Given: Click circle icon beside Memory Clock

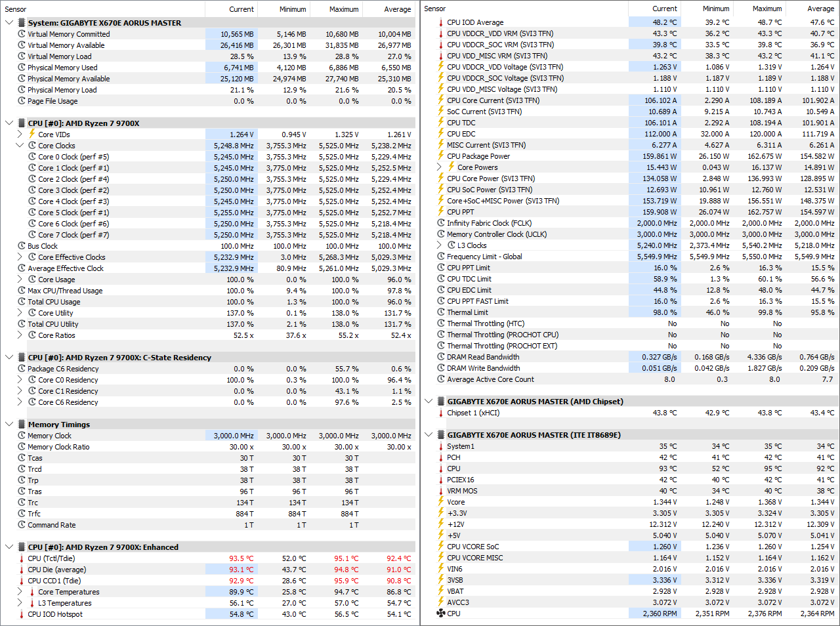Looking at the screenshot, I should [22, 436].
